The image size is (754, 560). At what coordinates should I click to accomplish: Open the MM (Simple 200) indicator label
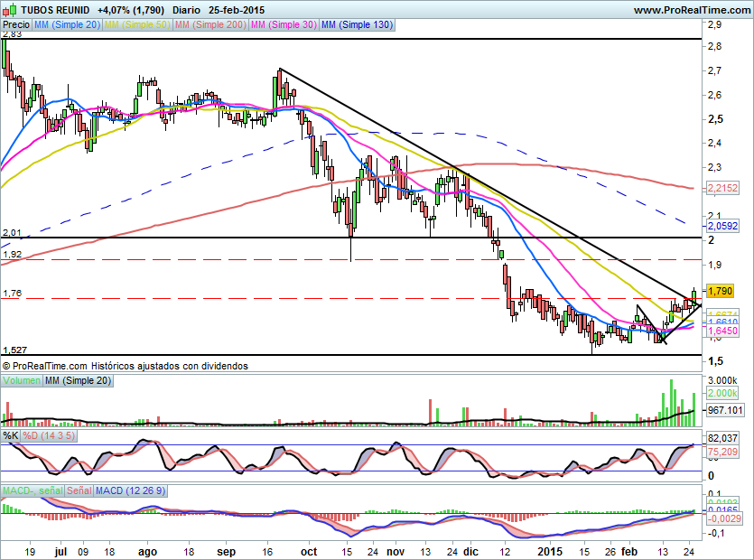(x=209, y=25)
